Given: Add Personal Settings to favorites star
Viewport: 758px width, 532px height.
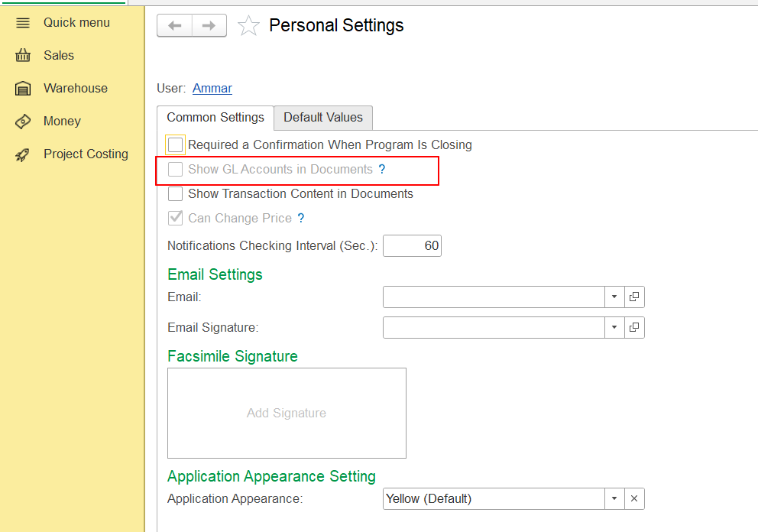Looking at the screenshot, I should coord(248,26).
